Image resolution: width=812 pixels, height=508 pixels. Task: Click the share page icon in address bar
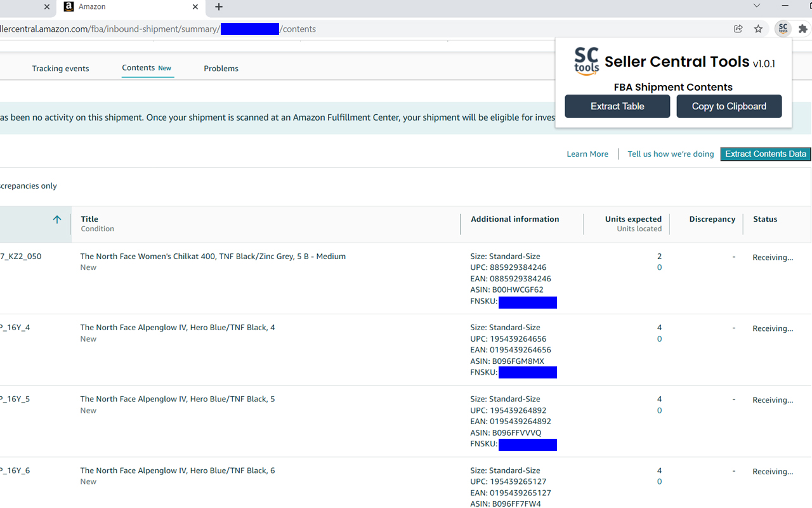pos(738,29)
